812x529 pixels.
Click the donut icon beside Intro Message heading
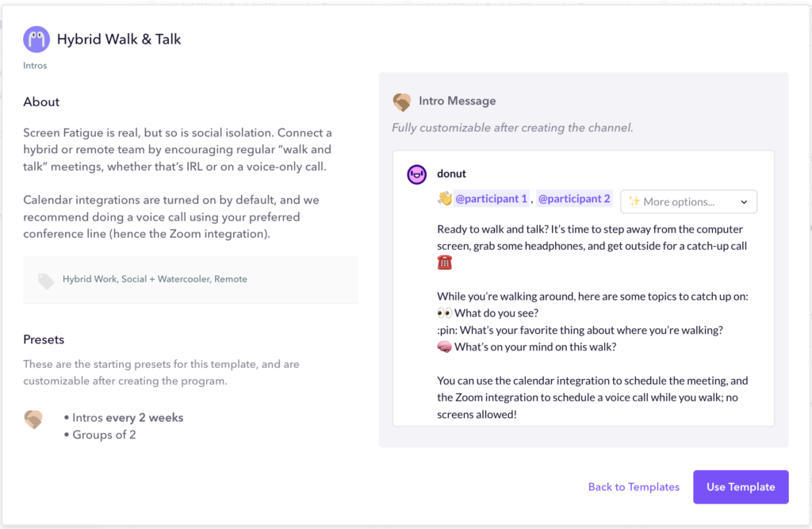coord(402,102)
